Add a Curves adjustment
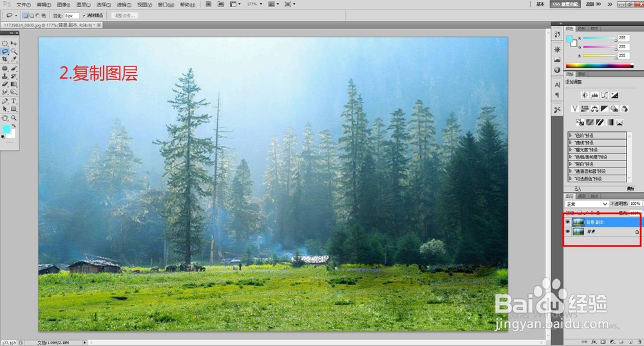This screenshot has height=346, width=644. [605, 95]
